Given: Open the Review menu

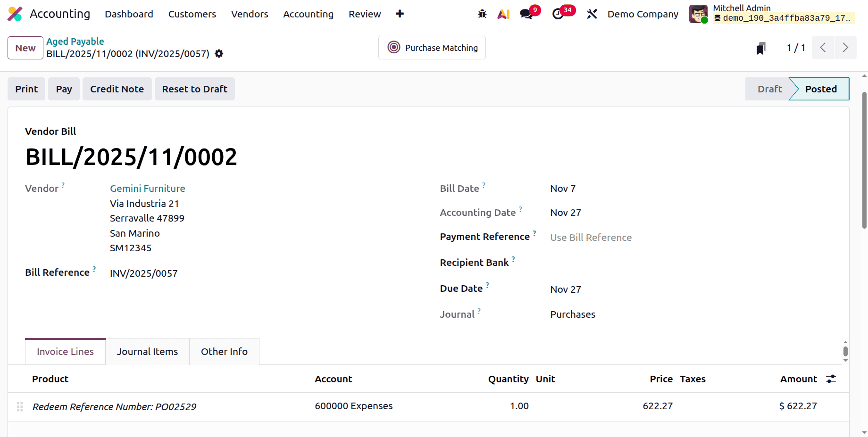Looking at the screenshot, I should (x=365, y=14).
